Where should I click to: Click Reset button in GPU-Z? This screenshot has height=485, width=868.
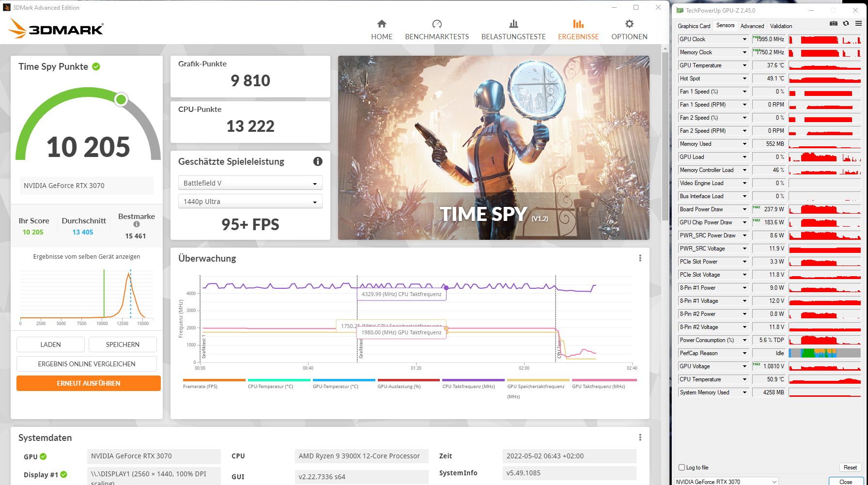pyautogui.click(x=850, y=468)
